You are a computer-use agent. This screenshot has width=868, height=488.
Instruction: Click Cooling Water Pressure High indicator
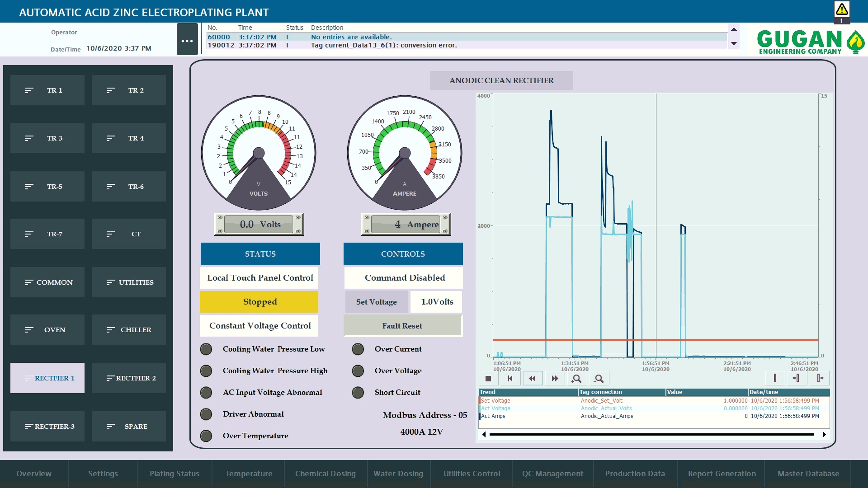click(206, 371)
